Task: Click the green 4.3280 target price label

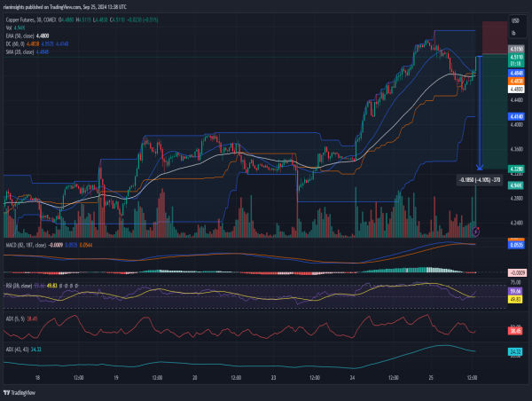Action: pos(516,169)
